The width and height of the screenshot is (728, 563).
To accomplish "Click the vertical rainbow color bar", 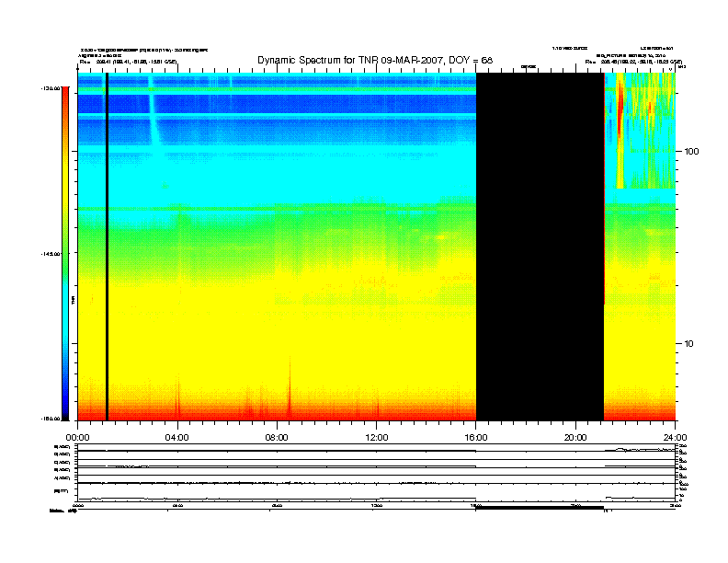I will coord(65,254).
